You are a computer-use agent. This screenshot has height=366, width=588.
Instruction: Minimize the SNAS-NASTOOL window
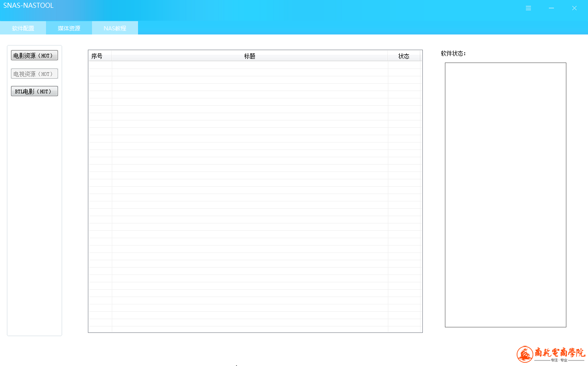pos(551,8)
